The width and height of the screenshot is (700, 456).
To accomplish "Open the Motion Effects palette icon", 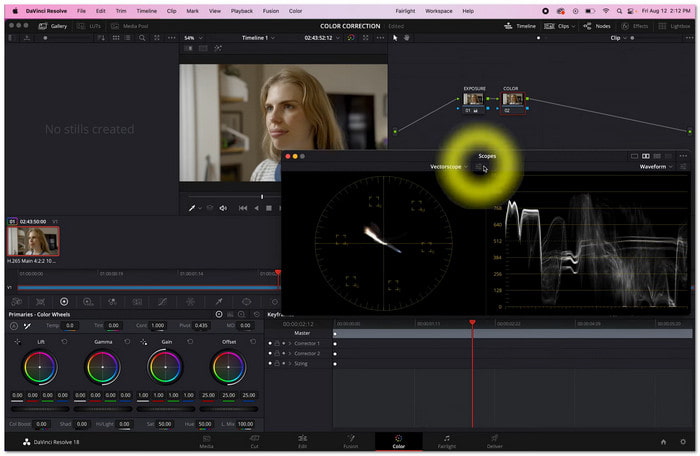I will tap(137, 302).
